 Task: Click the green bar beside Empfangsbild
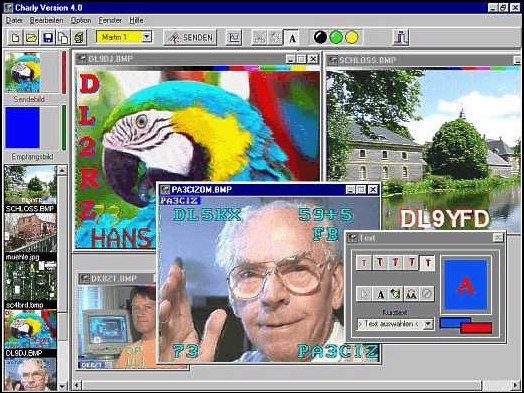64,128
